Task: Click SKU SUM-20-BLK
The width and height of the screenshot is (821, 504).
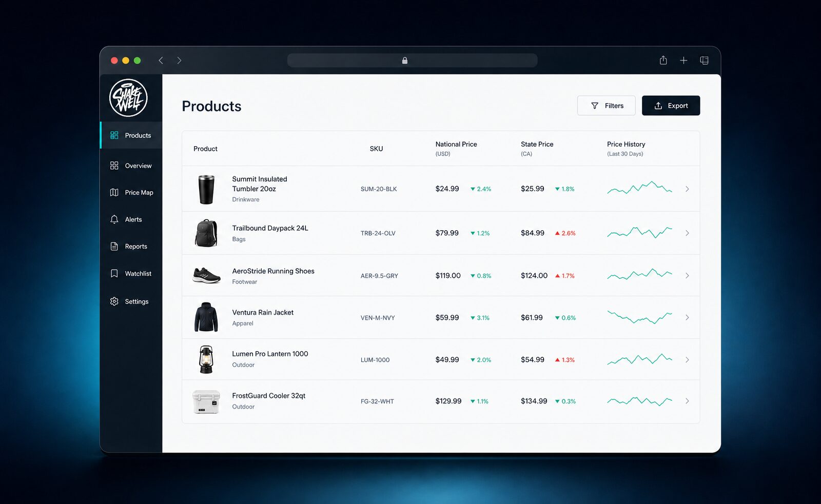Action: [379, 189]
